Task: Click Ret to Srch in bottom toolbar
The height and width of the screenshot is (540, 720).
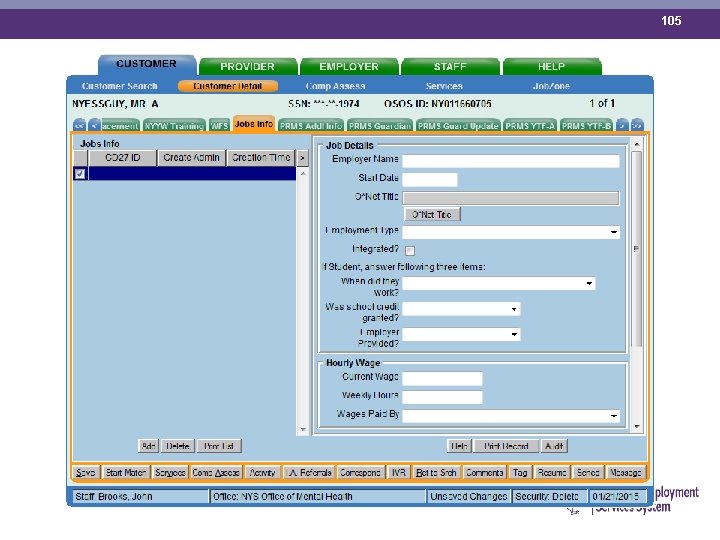Action: [x=436, y=472]
